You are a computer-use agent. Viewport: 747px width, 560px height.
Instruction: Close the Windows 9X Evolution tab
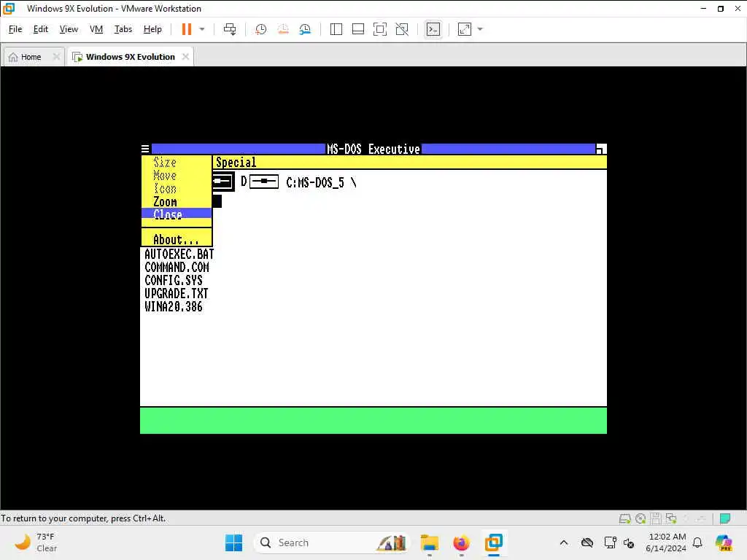[185, 57]
